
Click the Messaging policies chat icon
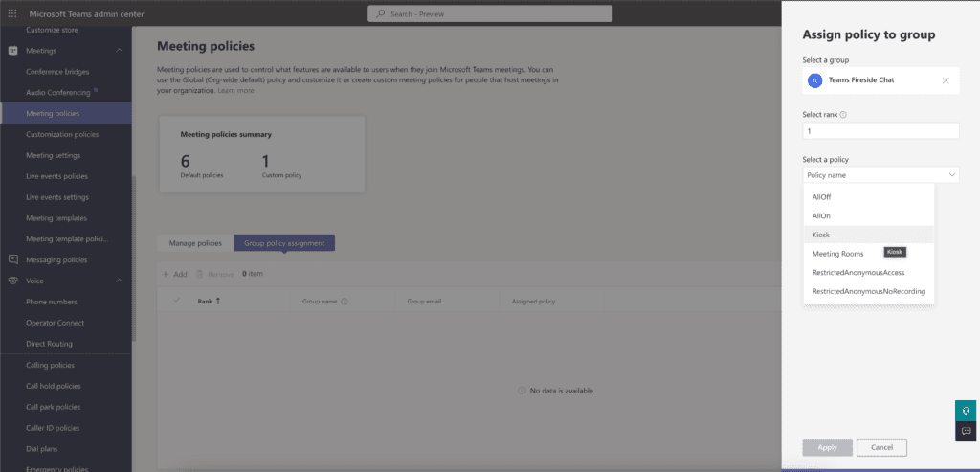[12, 259]
